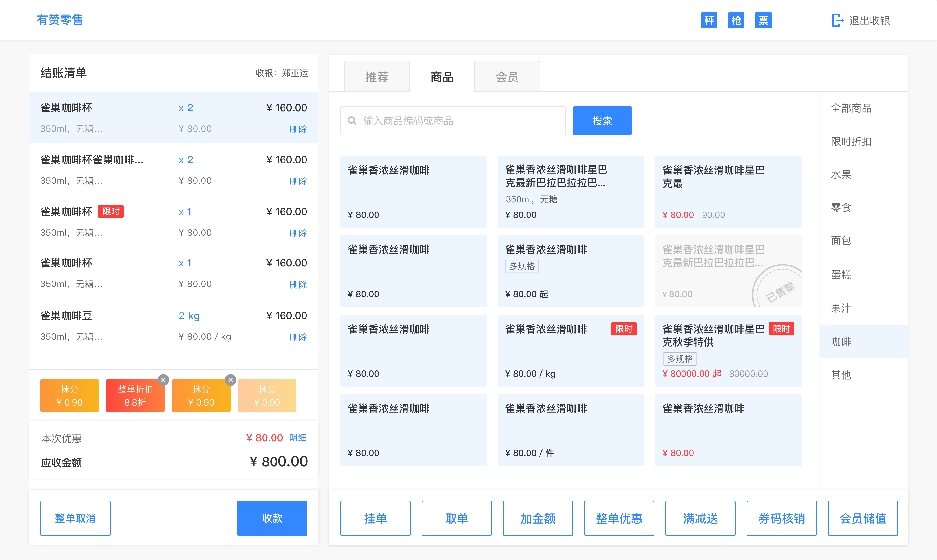The height and width of the screenshot is (560, 937).
Task: Add the ¥80.00 / kg 限时 product
Action: pyautogui.click(x=570, y=351)
